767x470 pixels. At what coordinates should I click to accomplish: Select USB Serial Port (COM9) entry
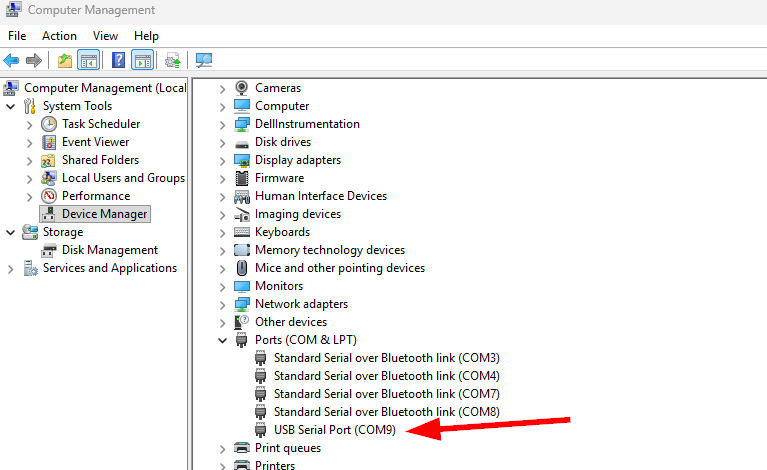335,430
